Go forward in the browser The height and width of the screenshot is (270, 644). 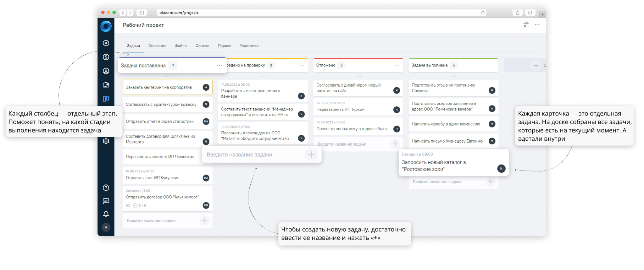(130, 13)
